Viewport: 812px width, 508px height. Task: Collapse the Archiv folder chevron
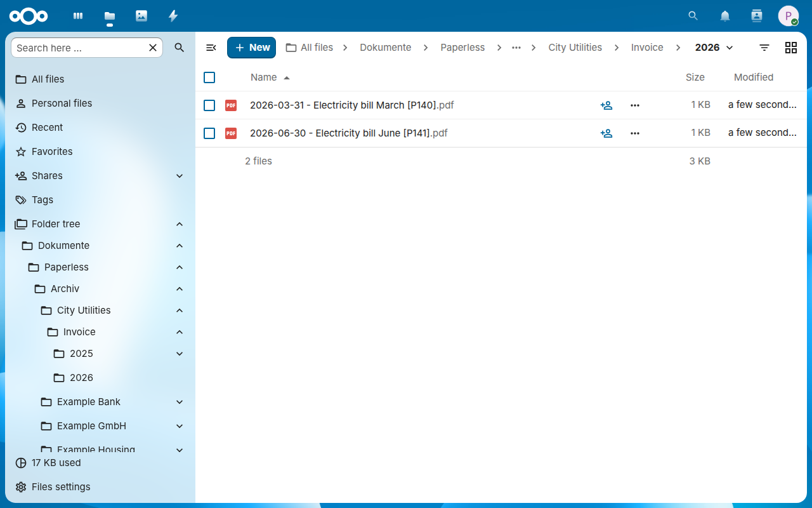click(x=180, y=289)
